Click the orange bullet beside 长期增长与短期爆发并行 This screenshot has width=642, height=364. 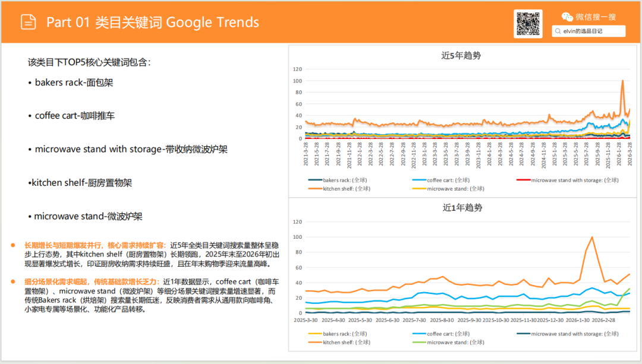(13, 245)
